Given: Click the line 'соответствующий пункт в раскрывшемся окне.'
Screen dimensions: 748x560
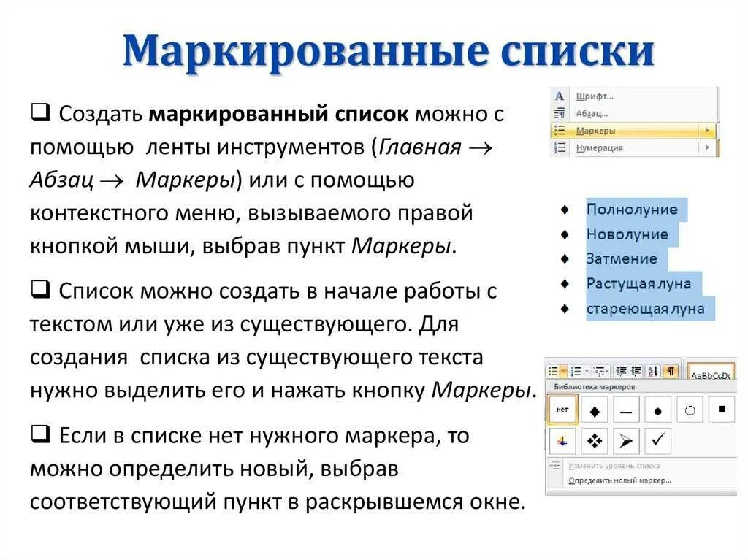Looking at the screenshot, I should (278, 502).
